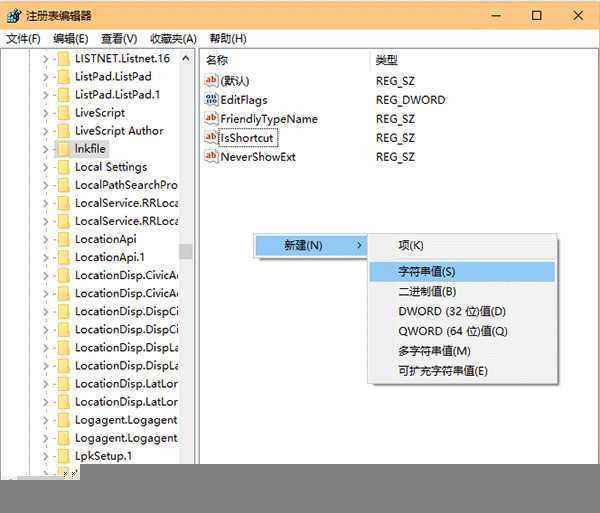Click 新建(N) in the context menu

pos(311,245)
